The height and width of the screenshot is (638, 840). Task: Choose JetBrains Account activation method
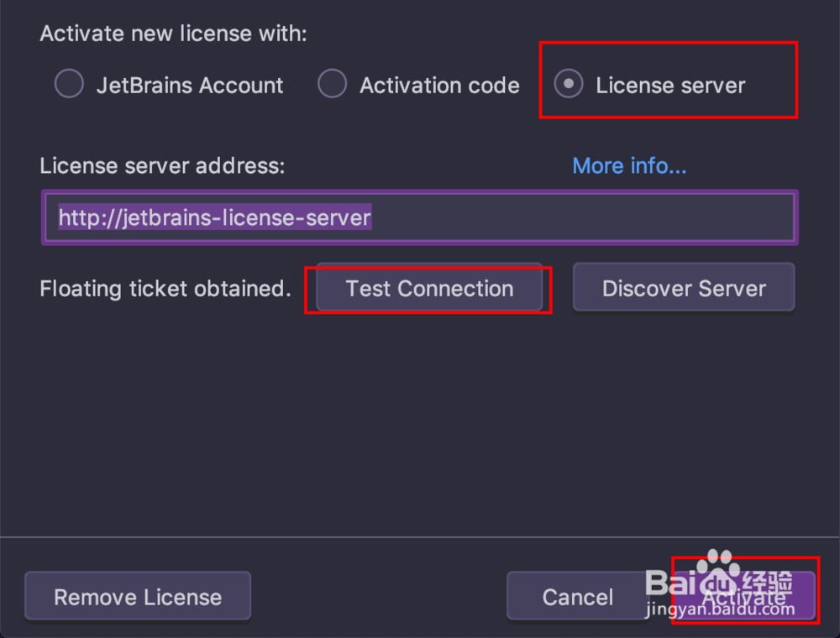pos(69,84)
